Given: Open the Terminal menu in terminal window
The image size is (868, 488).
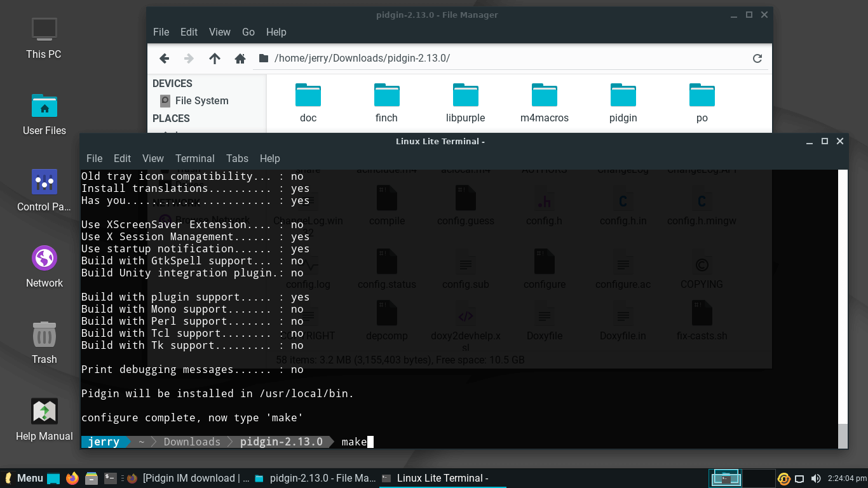Looking at the screenshot, I should [x=195, y=158].
